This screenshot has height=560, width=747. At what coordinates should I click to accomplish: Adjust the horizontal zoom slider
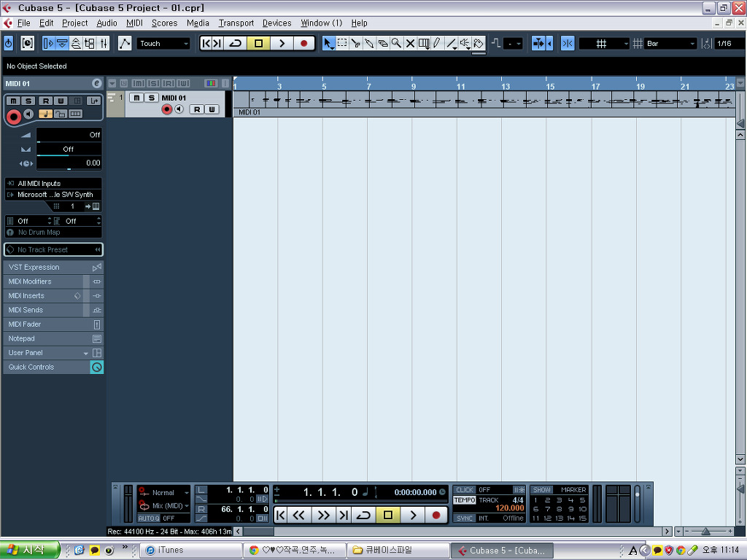[705, 531]
